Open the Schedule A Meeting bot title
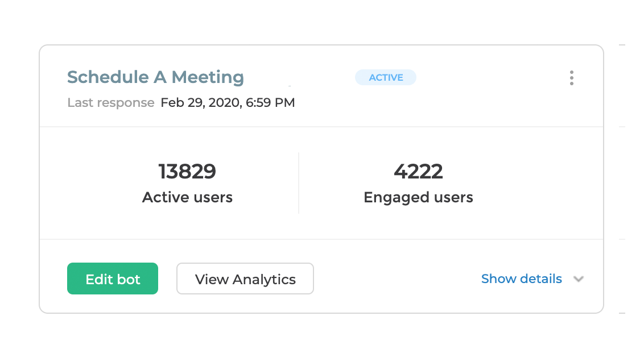The width and height of the screenshot is (644, 349). pos(156,78)
